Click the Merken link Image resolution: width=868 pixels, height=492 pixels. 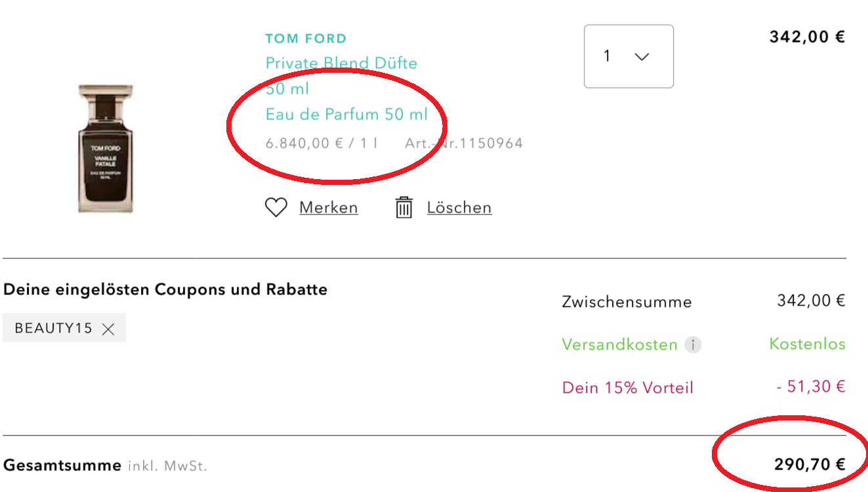328,208
